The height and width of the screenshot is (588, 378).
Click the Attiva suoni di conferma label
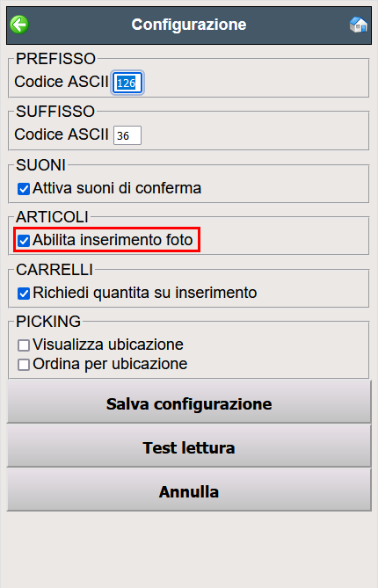click(117, 188)
